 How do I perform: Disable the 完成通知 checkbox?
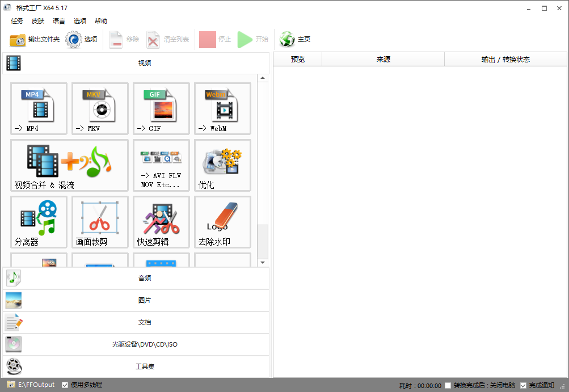coord(523,386)
